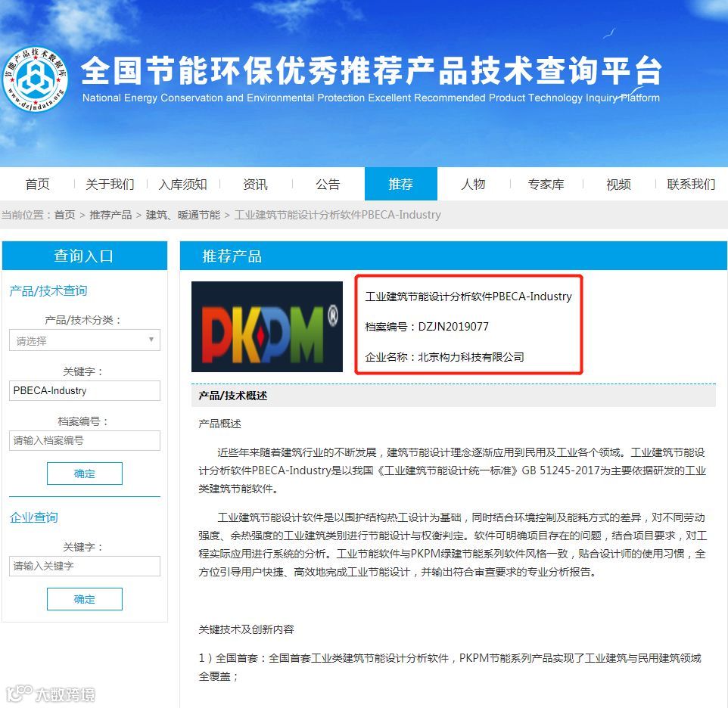The height and width of the screenshot is (708, 728).
Task: Open the 人物 navigation item
Action: click(x=473, y=185)
